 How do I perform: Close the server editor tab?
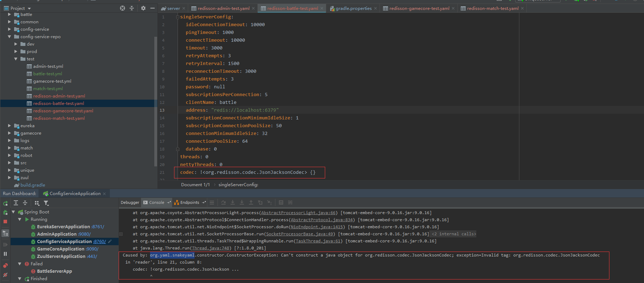184,8
